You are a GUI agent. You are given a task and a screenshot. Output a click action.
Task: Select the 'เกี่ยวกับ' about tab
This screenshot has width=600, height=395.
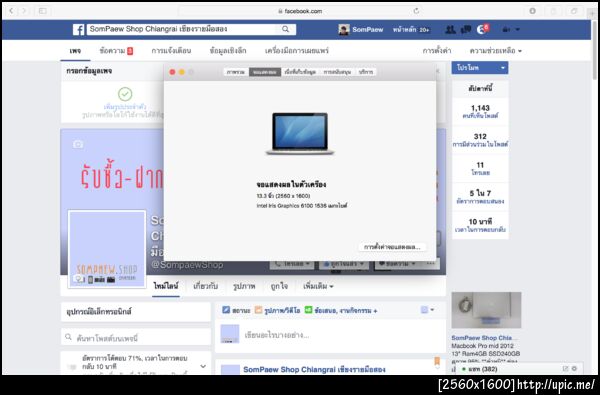(205, 286)
